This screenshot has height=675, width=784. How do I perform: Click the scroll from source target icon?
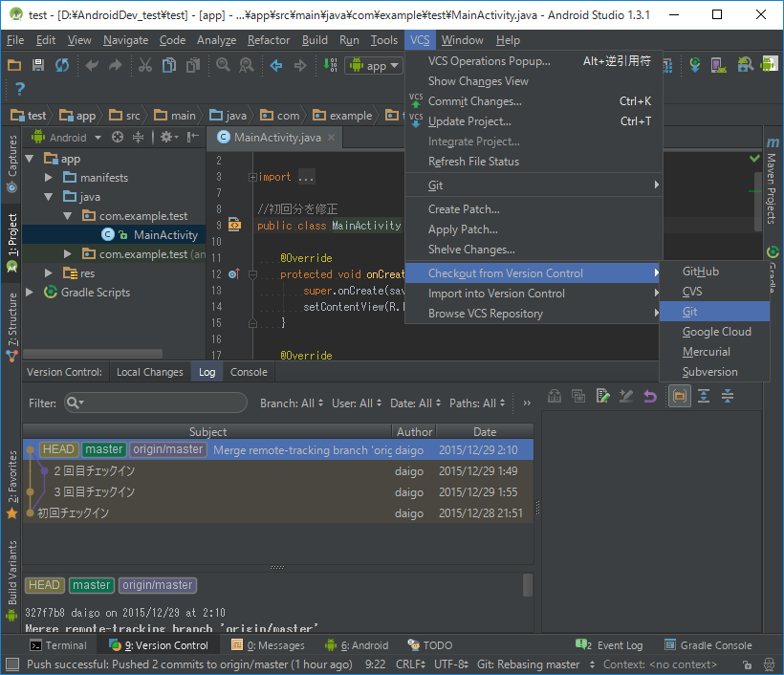pos(118,137)
